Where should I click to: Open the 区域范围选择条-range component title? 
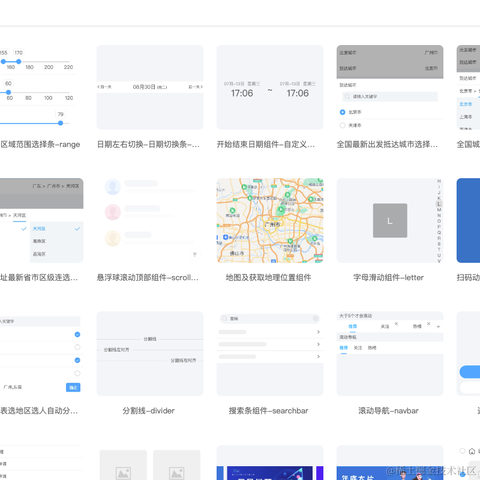(40, 144)
